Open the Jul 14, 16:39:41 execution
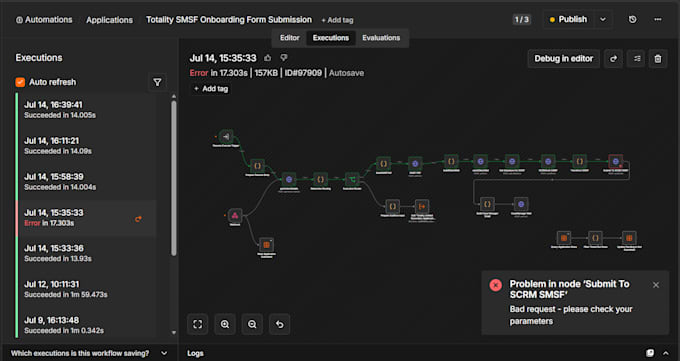680x361 pixels. [86, 110]
